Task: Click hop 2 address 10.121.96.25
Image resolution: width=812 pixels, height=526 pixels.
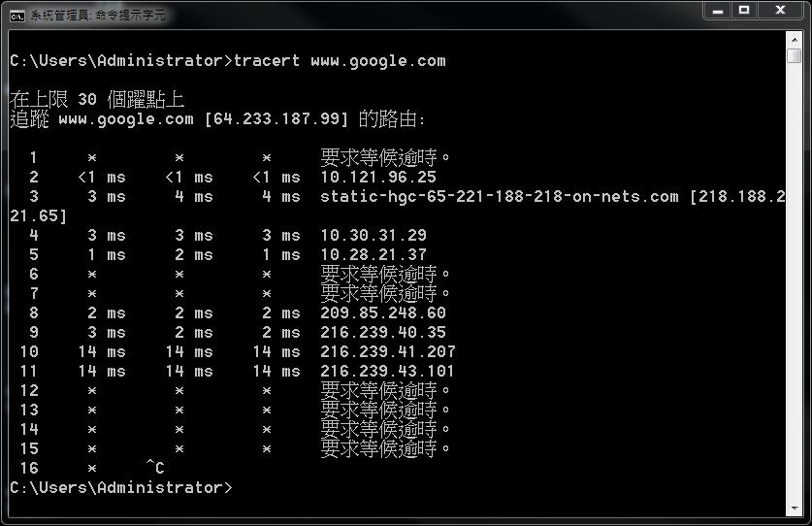Action: tap(377, 178)
